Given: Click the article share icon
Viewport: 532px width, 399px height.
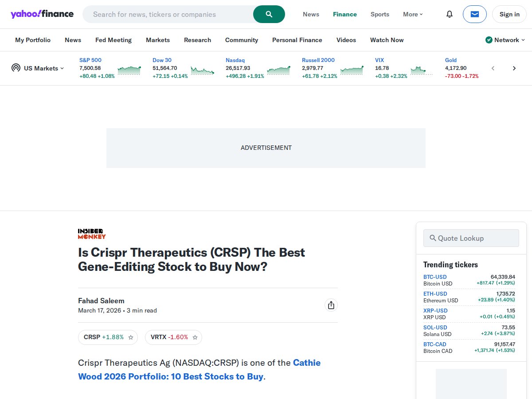Looking at the screenshot, I should pos(331,305).
